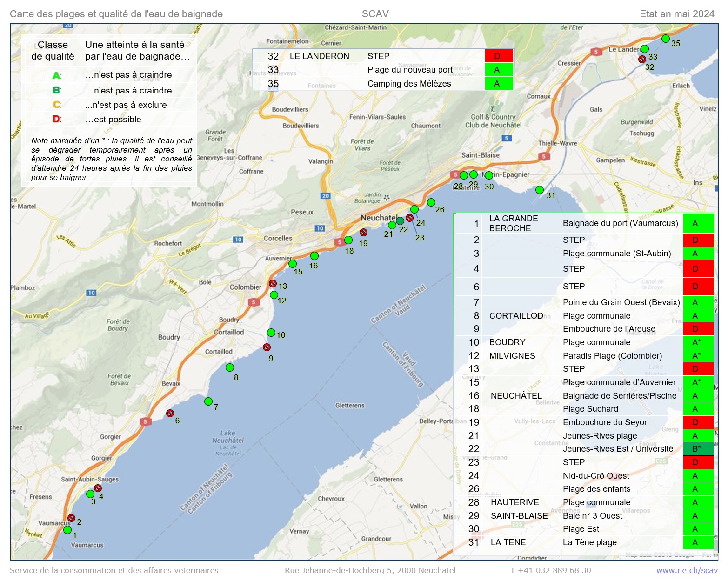
Task: Click 'SAINT-BLAISE' commune name in table
Action: coord(519,516)
